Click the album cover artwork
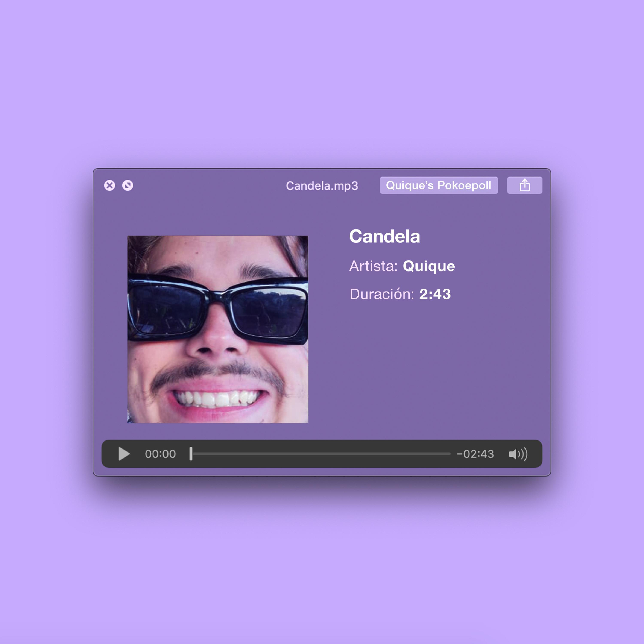The height and width of the screenshot is (644, 644). pyautogui.click(x=218, y=329)
